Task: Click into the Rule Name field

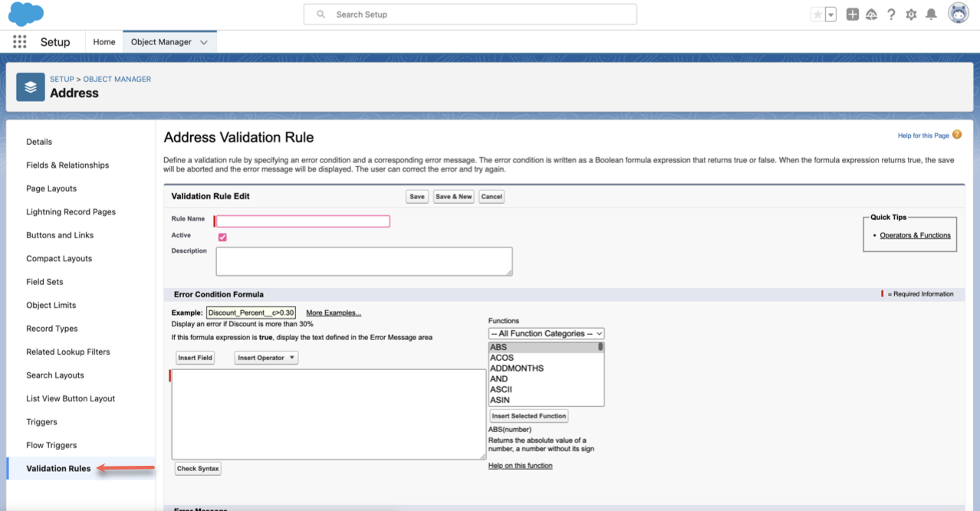Action: [303, 221]
